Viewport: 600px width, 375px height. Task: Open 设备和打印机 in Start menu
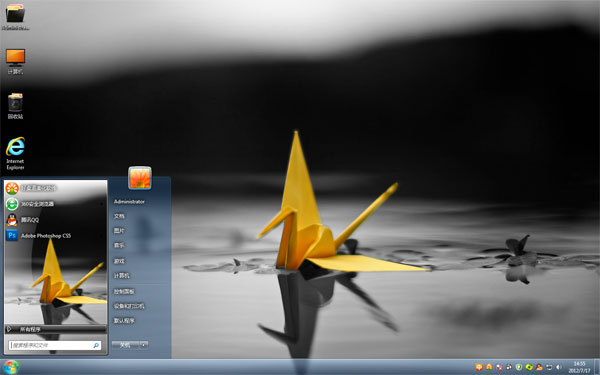point(129,306)
